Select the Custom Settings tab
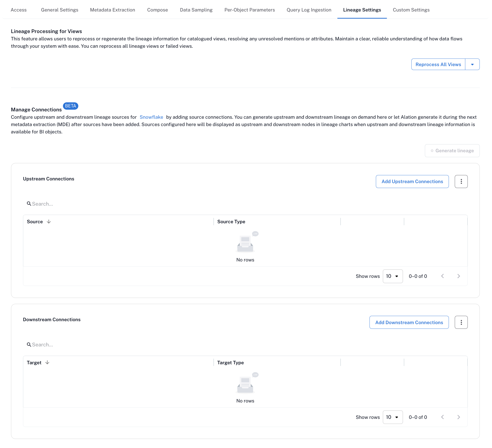Screen dimensions: 492x448 click(x=411, y=10)
